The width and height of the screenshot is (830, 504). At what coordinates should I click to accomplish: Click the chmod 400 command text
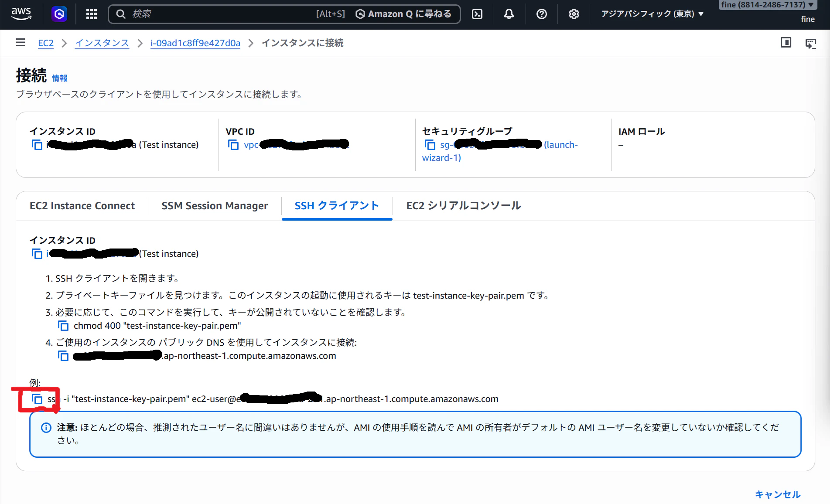pos(157,326)
